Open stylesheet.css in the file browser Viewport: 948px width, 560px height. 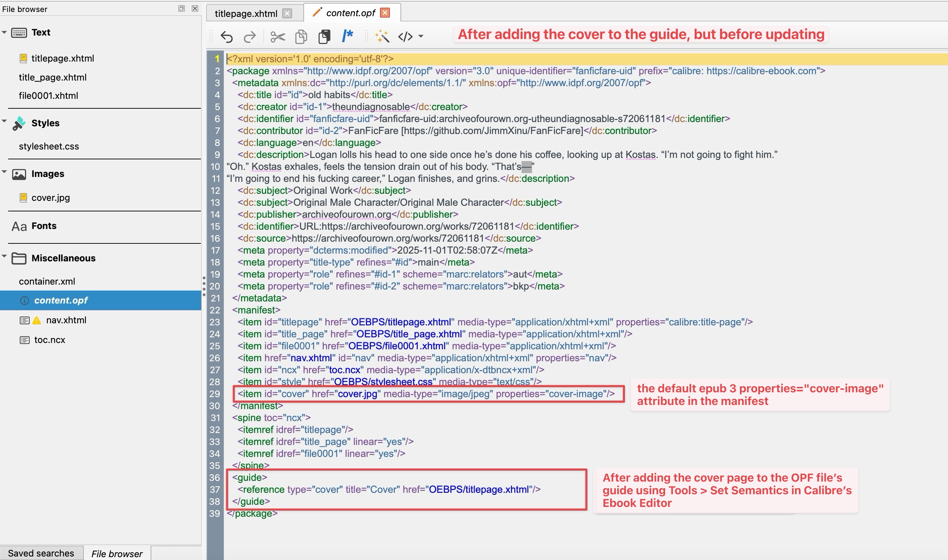[49, 146]
